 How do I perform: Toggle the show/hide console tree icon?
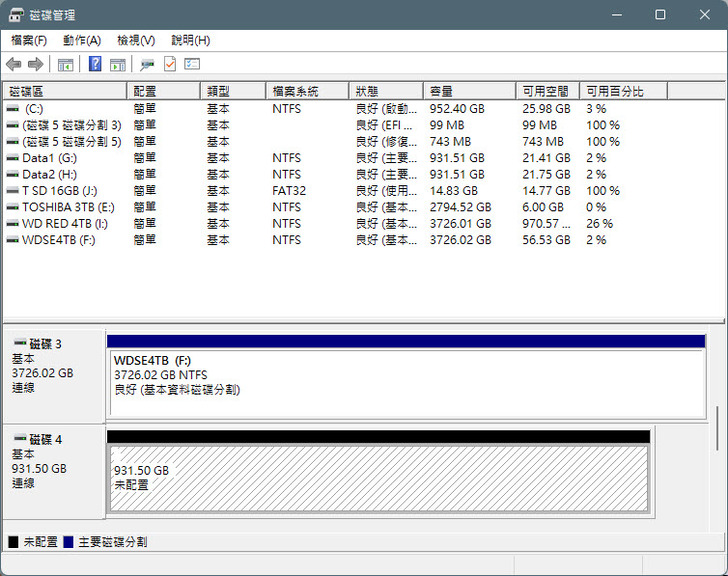tap(66, 65)
